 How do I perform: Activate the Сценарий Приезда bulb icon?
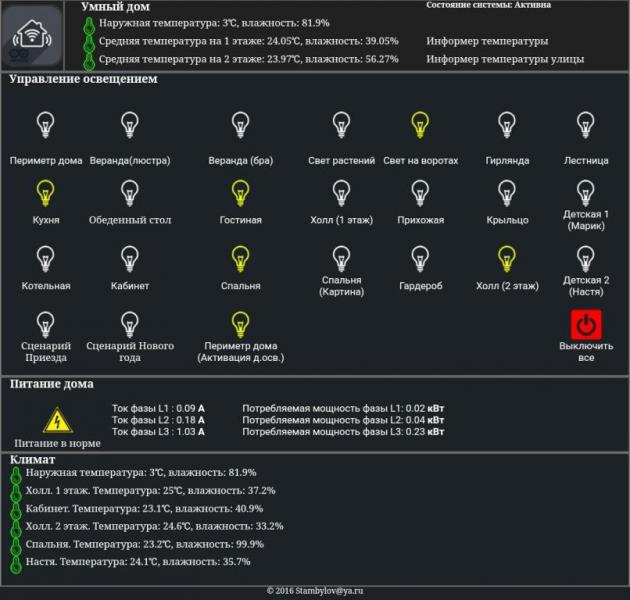45,324
